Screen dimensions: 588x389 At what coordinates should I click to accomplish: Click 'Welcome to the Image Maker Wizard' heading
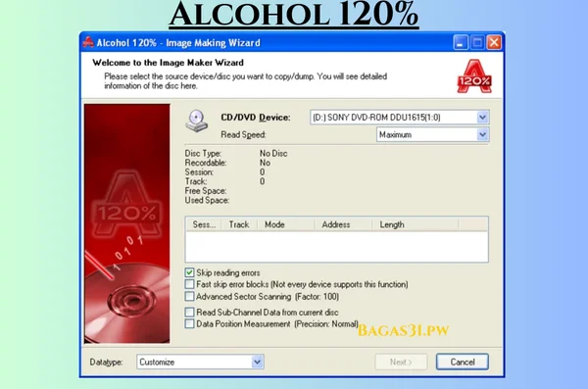click(x=168, y=63)
